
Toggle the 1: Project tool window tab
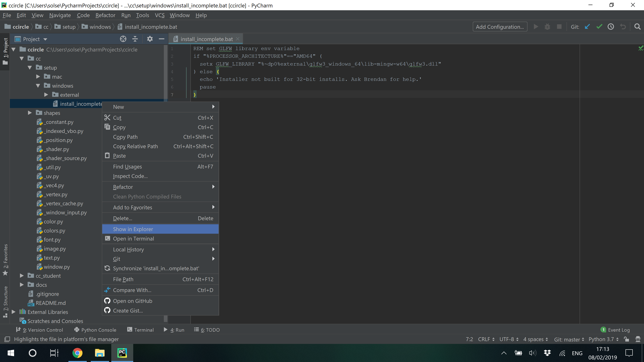(x=5, y=51)
